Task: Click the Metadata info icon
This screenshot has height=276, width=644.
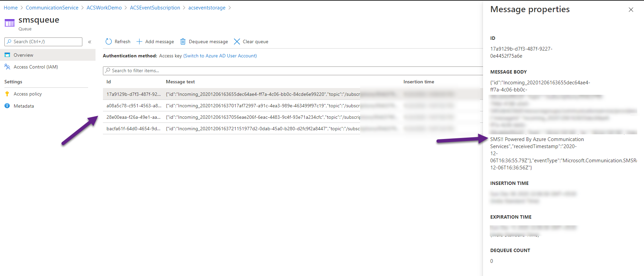Action: tap(7, 106)
